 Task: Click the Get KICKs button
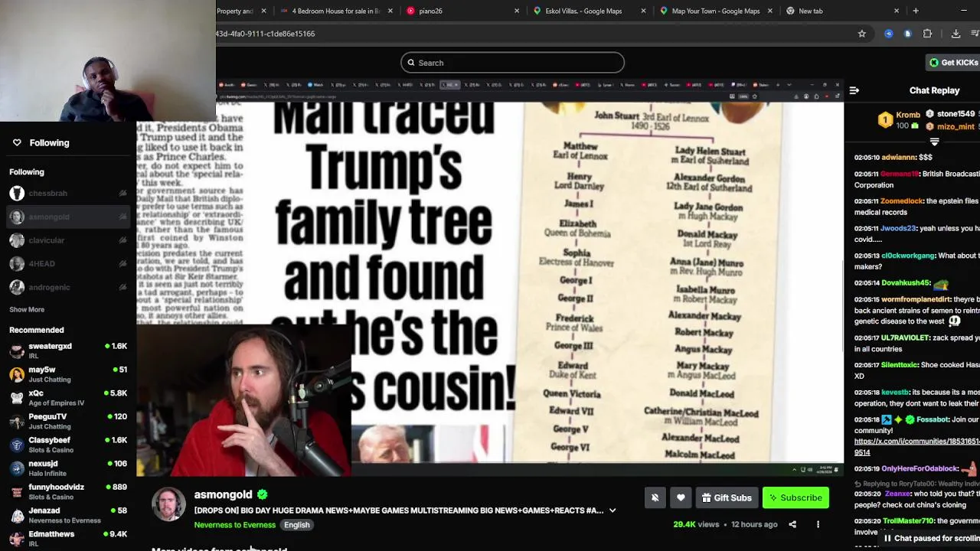point(953,63)
